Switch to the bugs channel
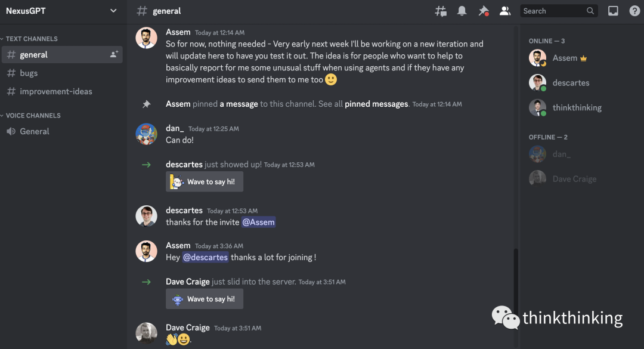 coord(29,73)
